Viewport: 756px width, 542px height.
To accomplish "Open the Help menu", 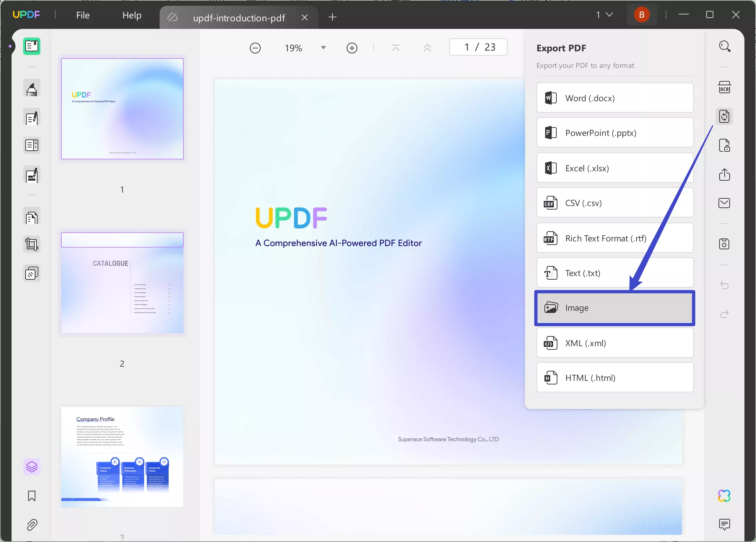I will tap(131, 15).
